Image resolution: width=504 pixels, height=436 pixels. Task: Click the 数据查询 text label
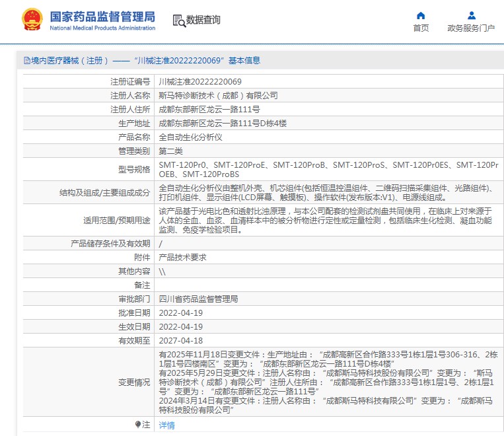pyautogui.click(x=203, y=20)
